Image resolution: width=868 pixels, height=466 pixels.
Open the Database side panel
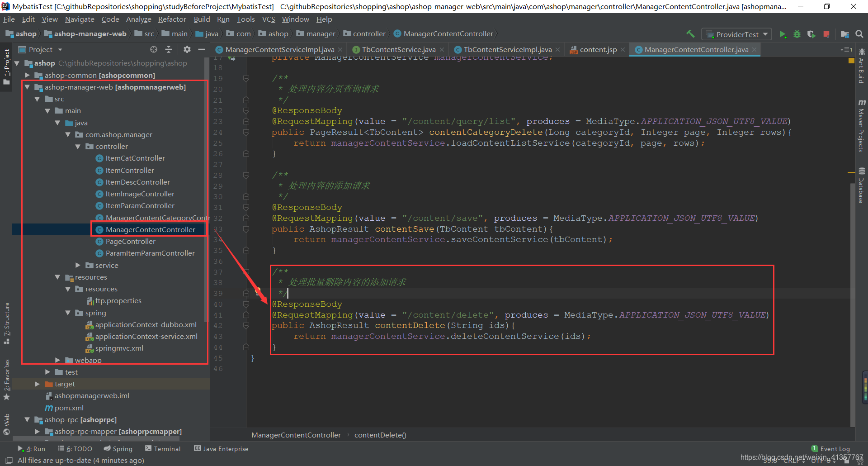point(862,185)
